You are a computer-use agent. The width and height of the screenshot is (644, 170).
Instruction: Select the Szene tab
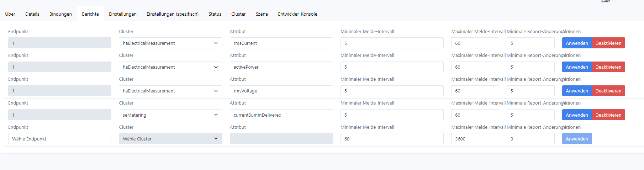click(x=262, y=14)
